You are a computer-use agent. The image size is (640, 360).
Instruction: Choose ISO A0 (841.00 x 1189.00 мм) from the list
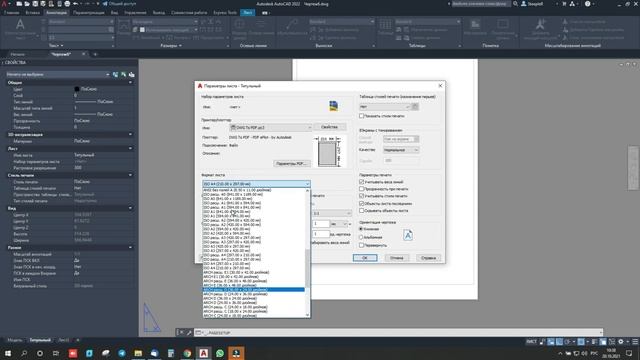[x=253, y=199]
